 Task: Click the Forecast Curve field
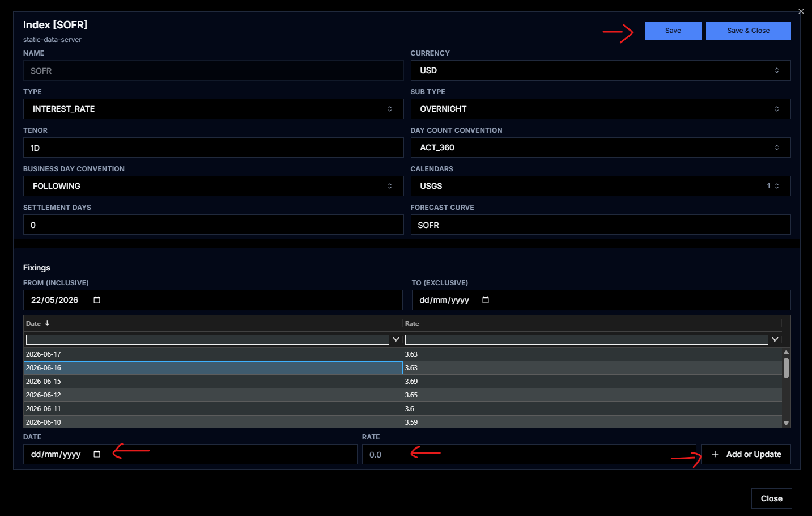click(601, 225)
